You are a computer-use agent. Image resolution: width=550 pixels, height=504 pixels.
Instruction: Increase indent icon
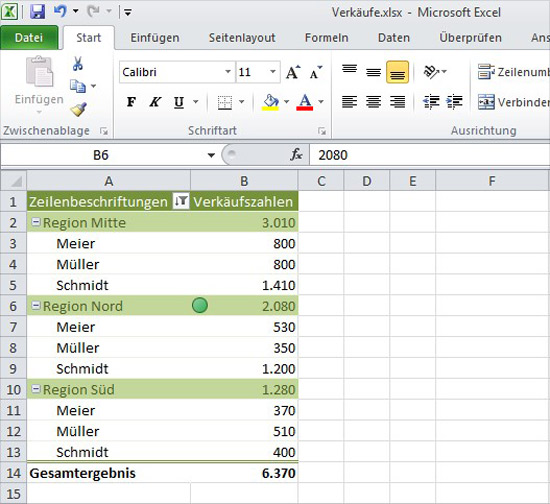(454, 102)
